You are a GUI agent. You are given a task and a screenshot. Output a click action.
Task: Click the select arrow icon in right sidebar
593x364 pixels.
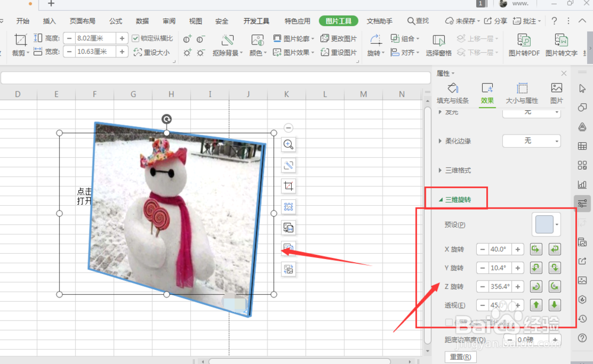coord(582,88)
